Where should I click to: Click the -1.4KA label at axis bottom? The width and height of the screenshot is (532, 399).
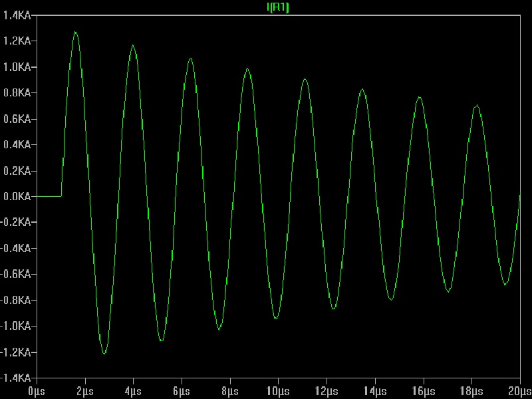tap(16, 377)
